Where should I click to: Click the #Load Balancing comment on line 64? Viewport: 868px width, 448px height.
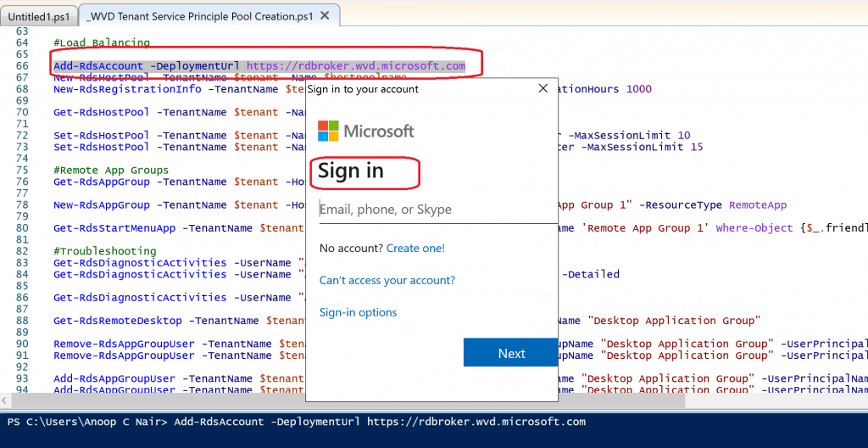click(102, 42)
